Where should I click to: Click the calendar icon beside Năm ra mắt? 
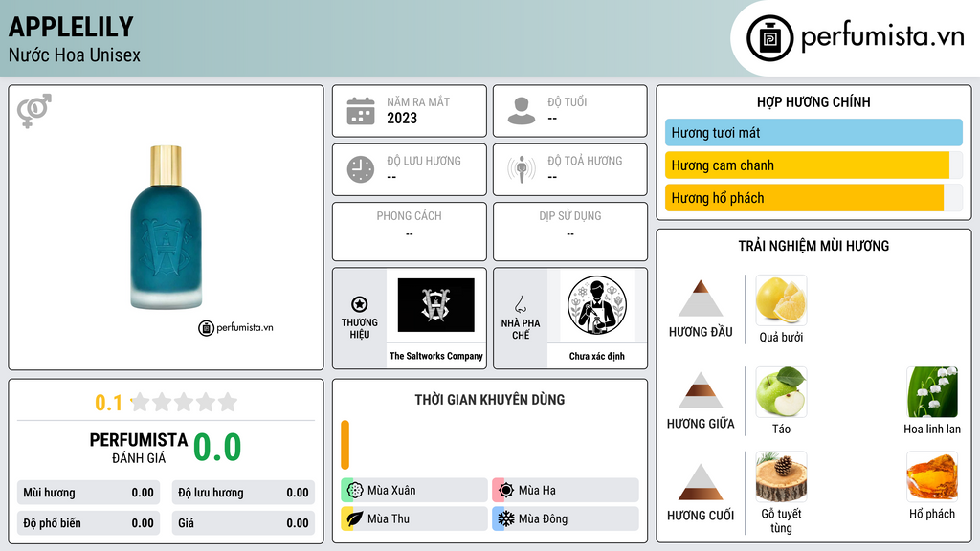click(361, 111)
